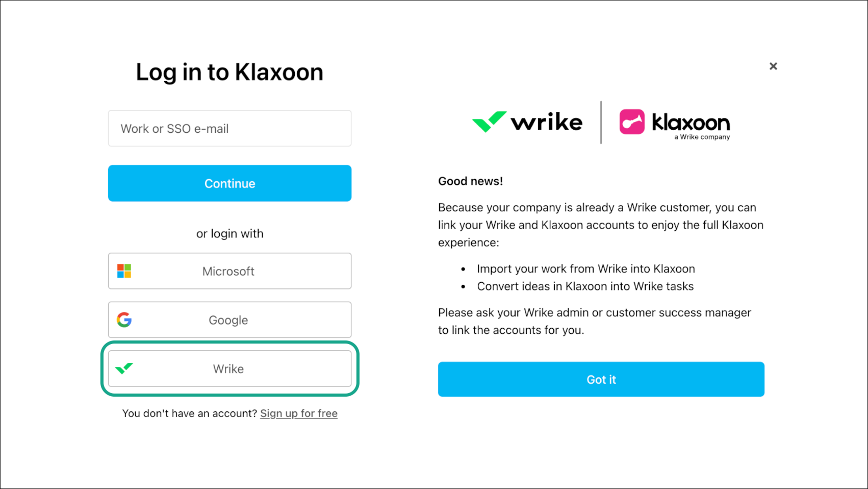
Task: Click the green Wrike checkmark in the logo header
Action: tap(489, 123)
